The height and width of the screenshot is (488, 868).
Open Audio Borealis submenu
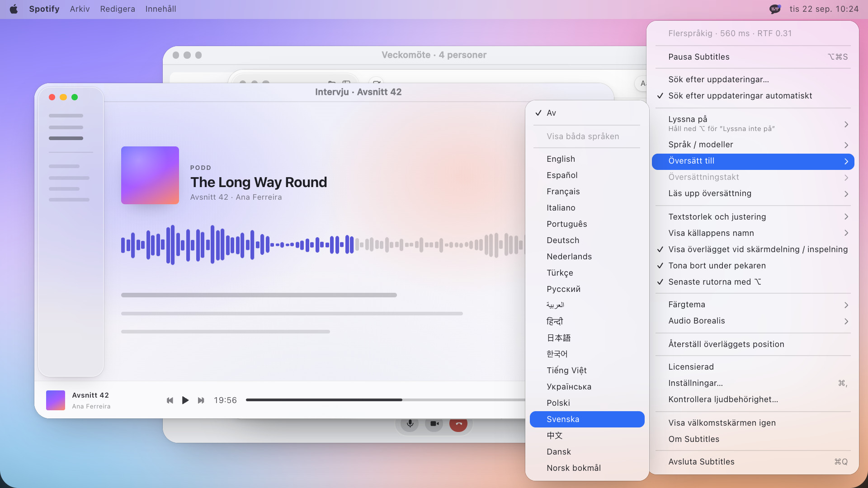753,321
